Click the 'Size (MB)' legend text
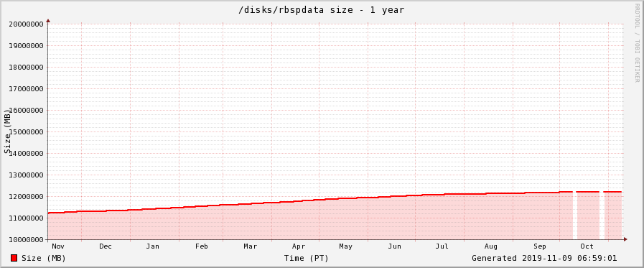Screen dimensions: 644x268 click(44, 258)
